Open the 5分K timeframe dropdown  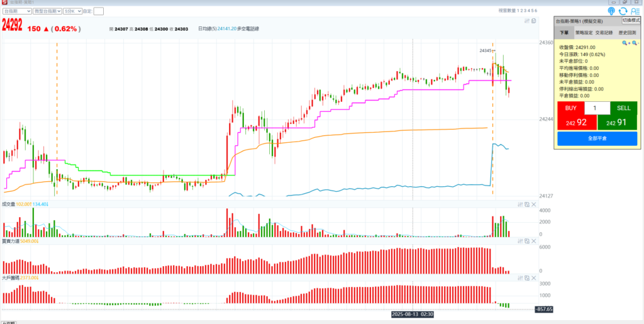click(x=73, y=11)
